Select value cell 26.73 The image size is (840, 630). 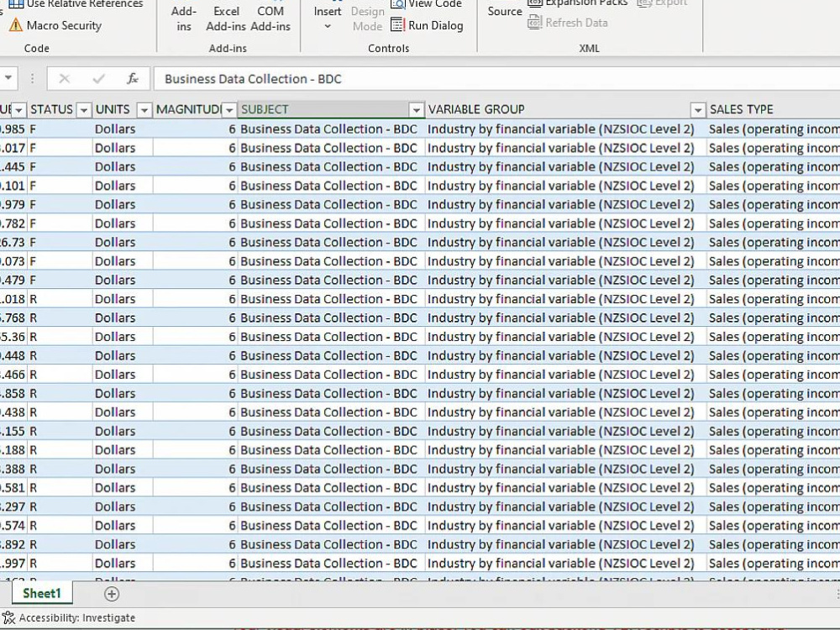13,242
